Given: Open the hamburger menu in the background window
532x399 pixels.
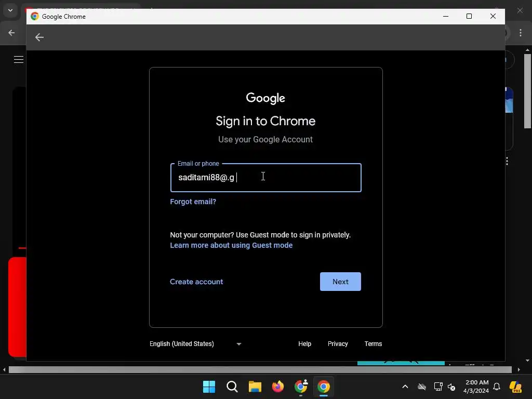Looking at the screenshot, I should click(19, 60).
